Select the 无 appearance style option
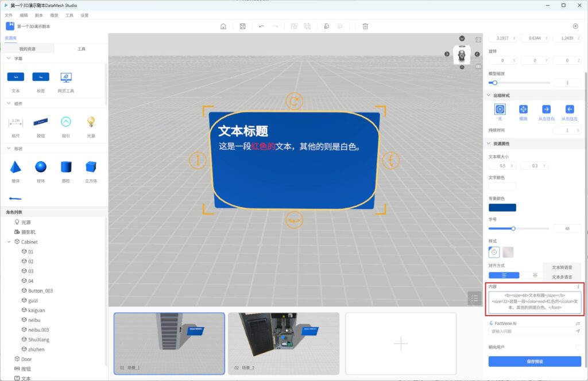The height and width of the screenshot is (381, 588). [500, 109]
